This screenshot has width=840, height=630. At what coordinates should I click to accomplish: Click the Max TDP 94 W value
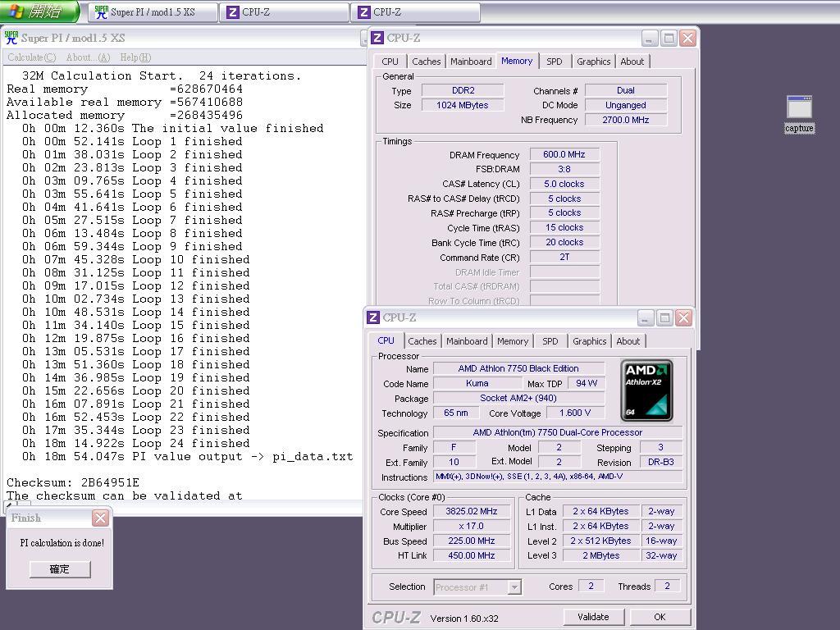[x=586, y=384]
